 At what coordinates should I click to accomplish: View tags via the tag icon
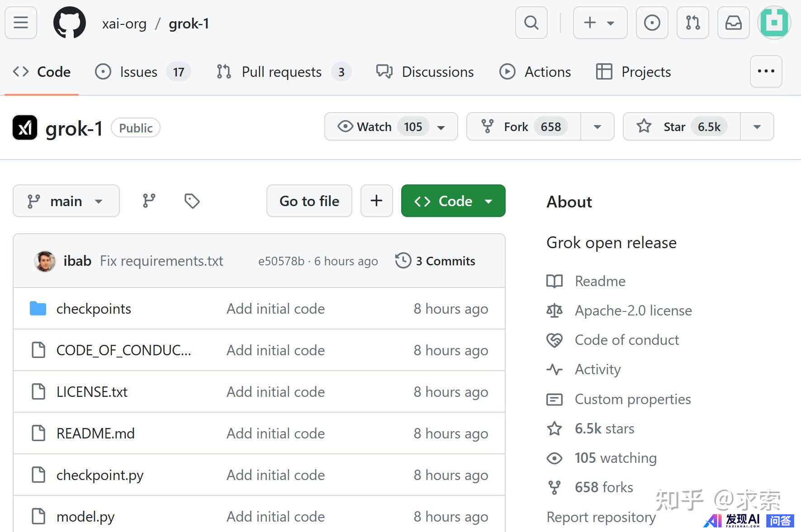[x=192, y=201]
